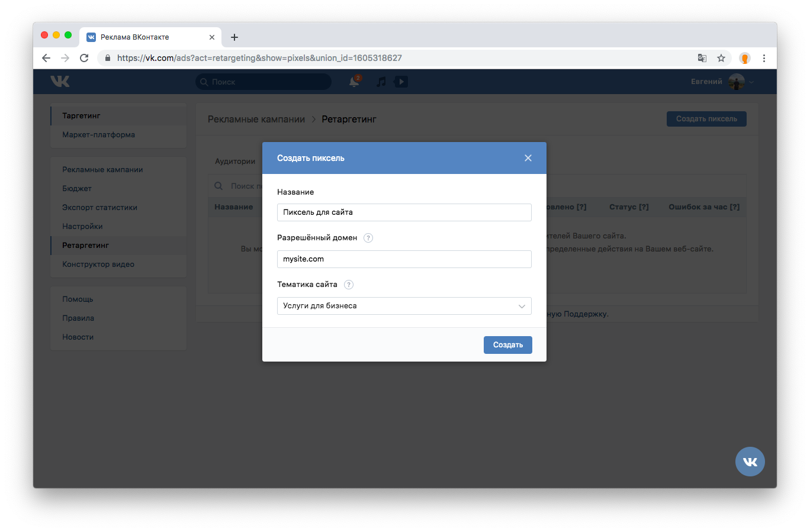Click the Ошибок за час [?] column header
Viewport: 810px width, 532px height.
pyautogui.click(x=704, y=207)
